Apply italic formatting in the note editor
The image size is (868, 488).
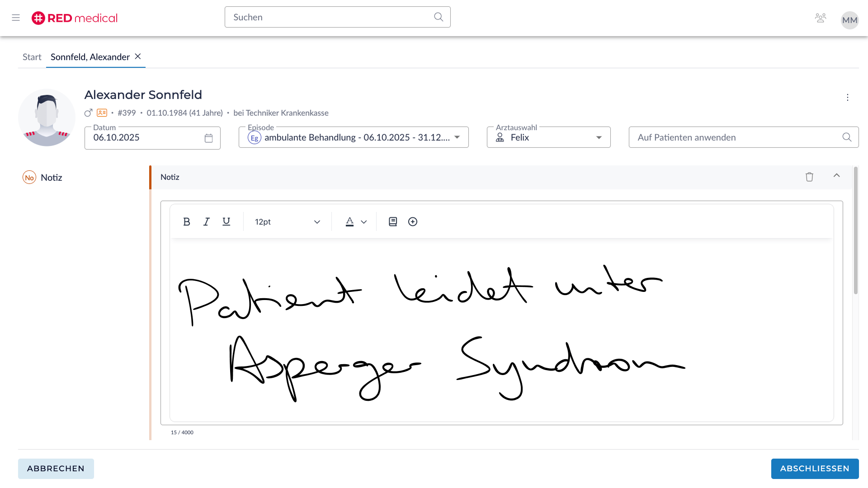click(206, 221)
